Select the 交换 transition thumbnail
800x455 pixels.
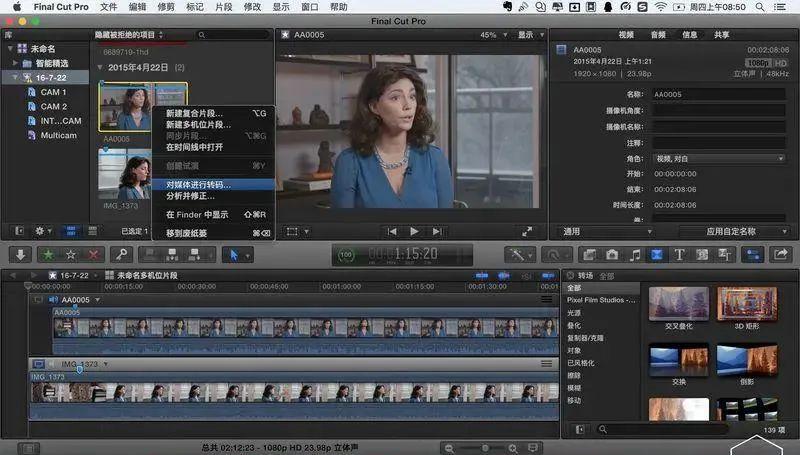click(x=679, y=360)
